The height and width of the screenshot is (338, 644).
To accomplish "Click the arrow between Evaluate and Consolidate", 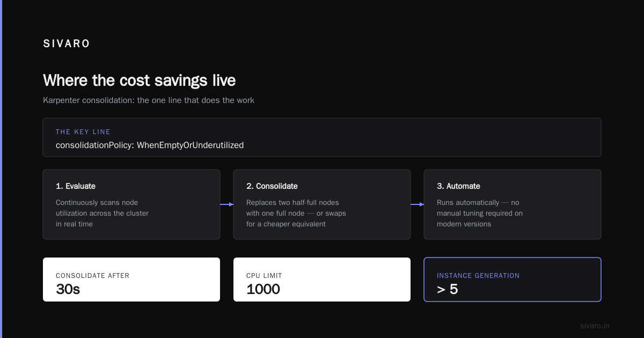I will coord(226,204).
